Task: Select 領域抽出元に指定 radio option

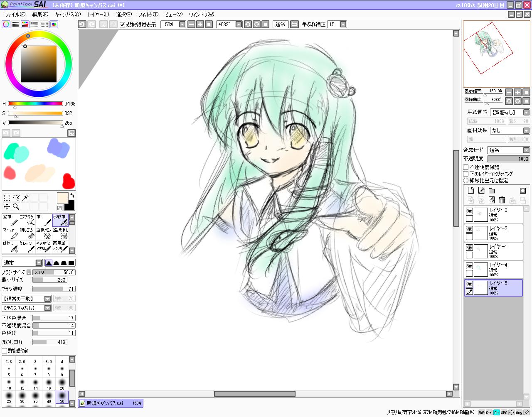Action: 466,180
